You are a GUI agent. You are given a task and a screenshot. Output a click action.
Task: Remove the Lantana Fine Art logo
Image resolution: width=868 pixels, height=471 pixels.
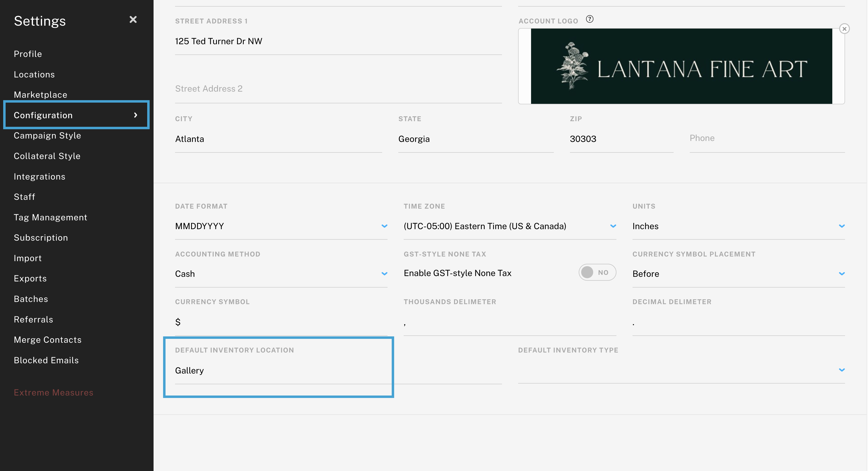pos(845,29)
